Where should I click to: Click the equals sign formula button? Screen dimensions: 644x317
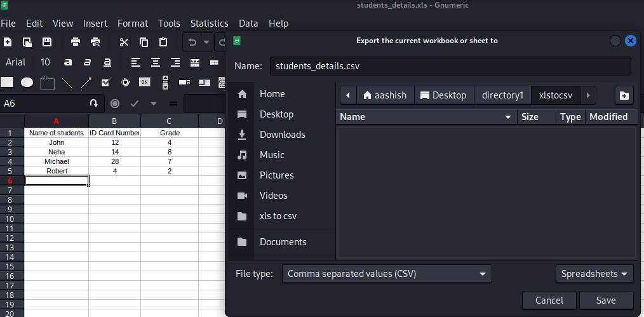tap(173, 104)
